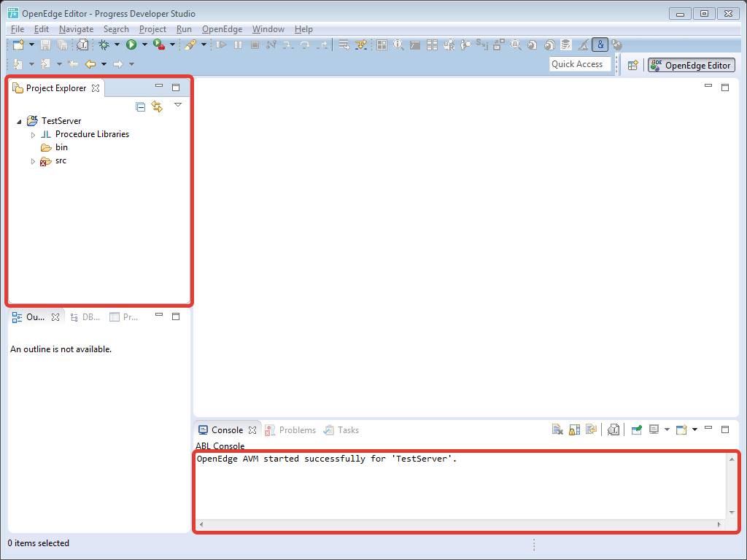Toggle the console Scroll Lock icon

tap(575, 429)
